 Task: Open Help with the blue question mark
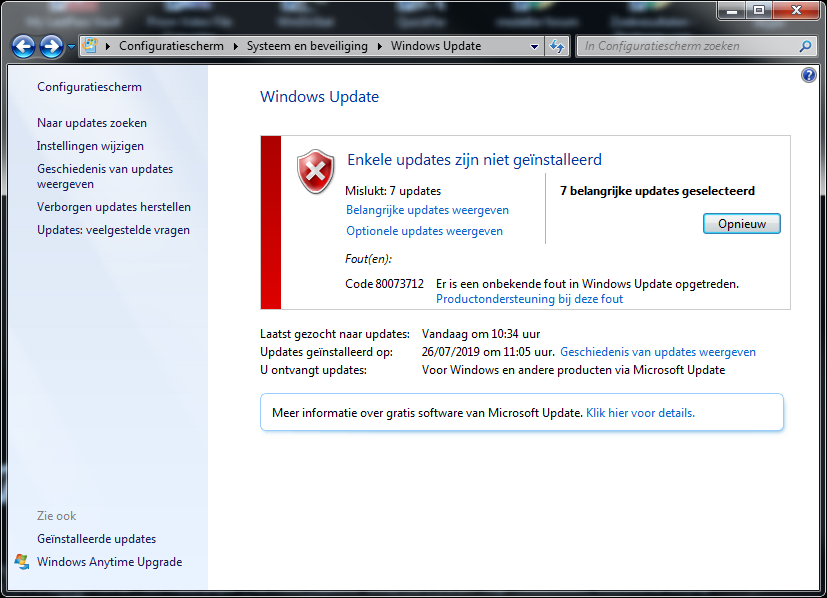[x=809, y=75]
